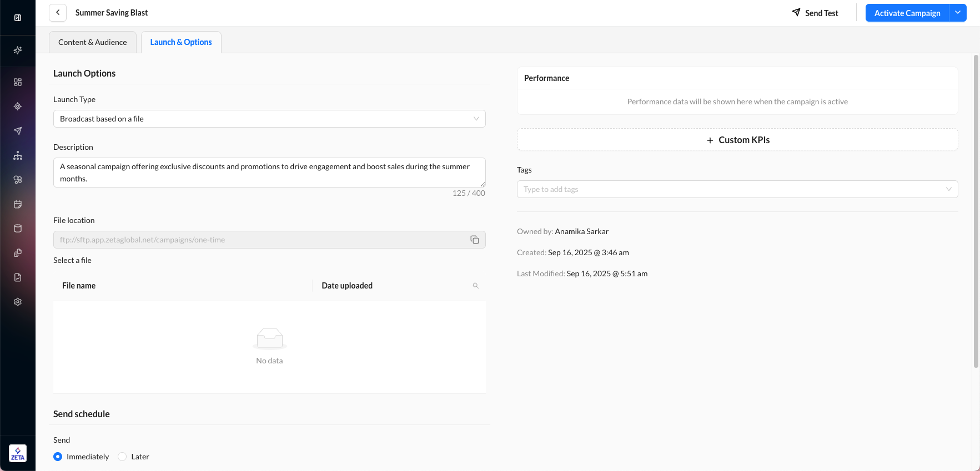
Task: Click the Send Test button
Action: click(x=815, y=13)
